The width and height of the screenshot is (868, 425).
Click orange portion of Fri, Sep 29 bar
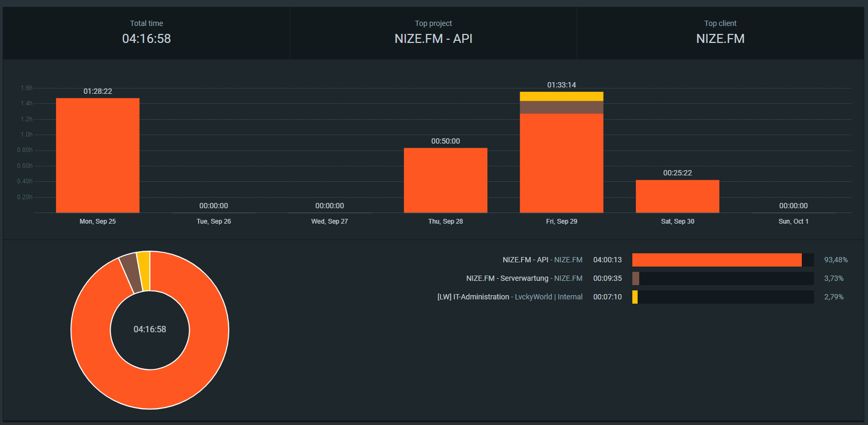(x=561, y=163)
